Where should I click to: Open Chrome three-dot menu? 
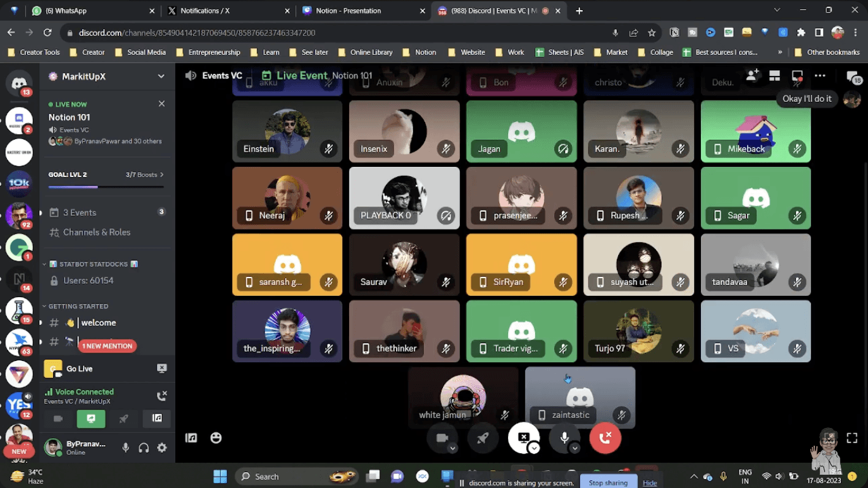(855, 32)
